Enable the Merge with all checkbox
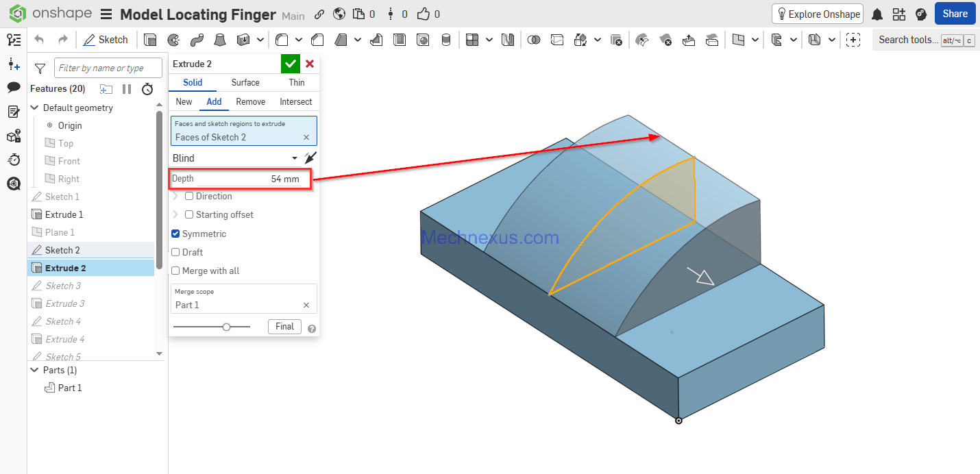The width and height of the screenshot is (980, 474). pos(175,271)
